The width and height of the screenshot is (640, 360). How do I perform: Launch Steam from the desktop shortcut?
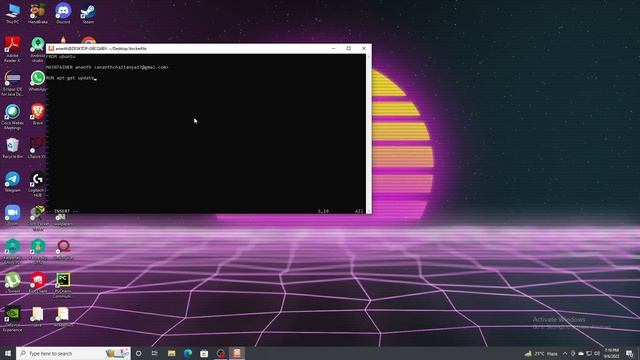[88, 13]
